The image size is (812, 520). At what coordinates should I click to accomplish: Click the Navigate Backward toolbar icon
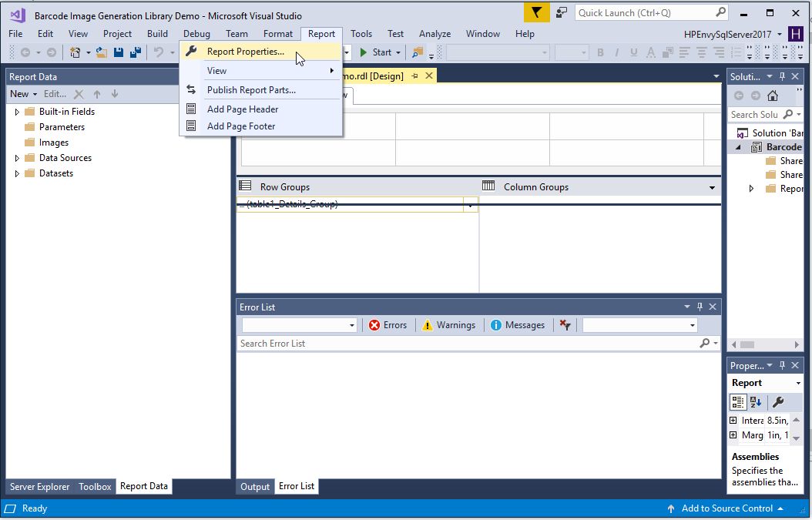pos(25,52)
